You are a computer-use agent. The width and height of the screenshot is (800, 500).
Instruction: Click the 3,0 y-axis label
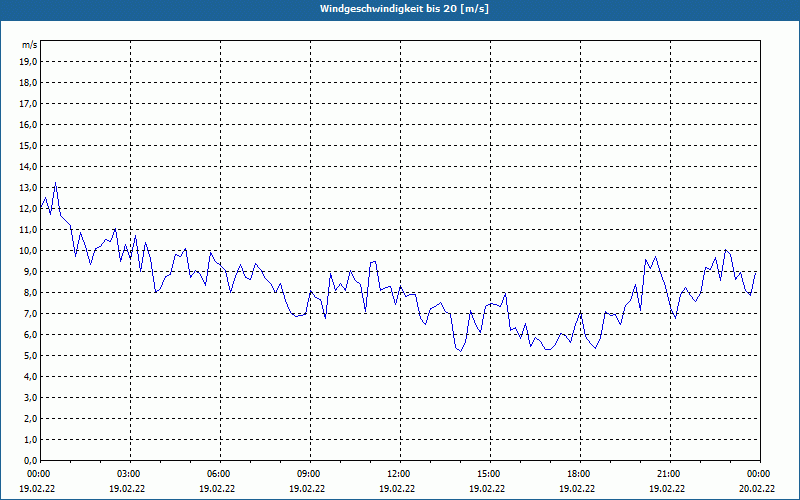(31, 397)
